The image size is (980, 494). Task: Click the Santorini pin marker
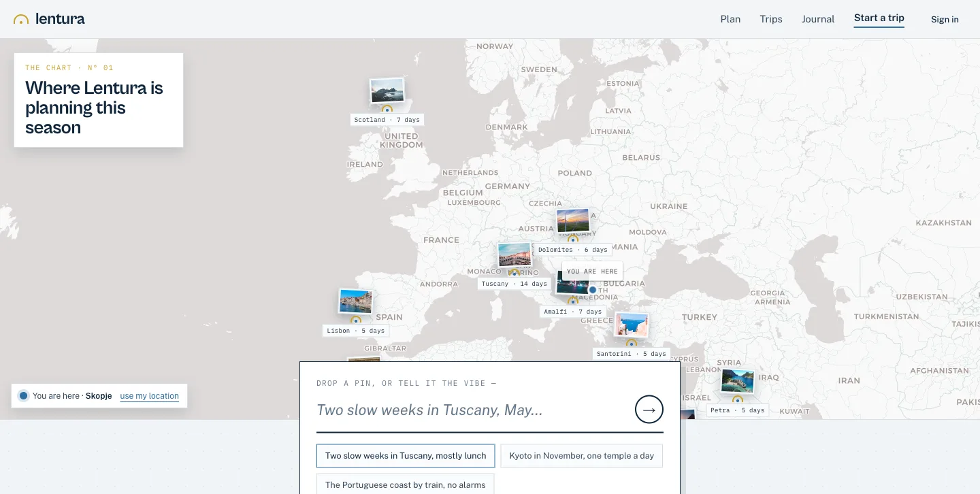coord(631,343)
